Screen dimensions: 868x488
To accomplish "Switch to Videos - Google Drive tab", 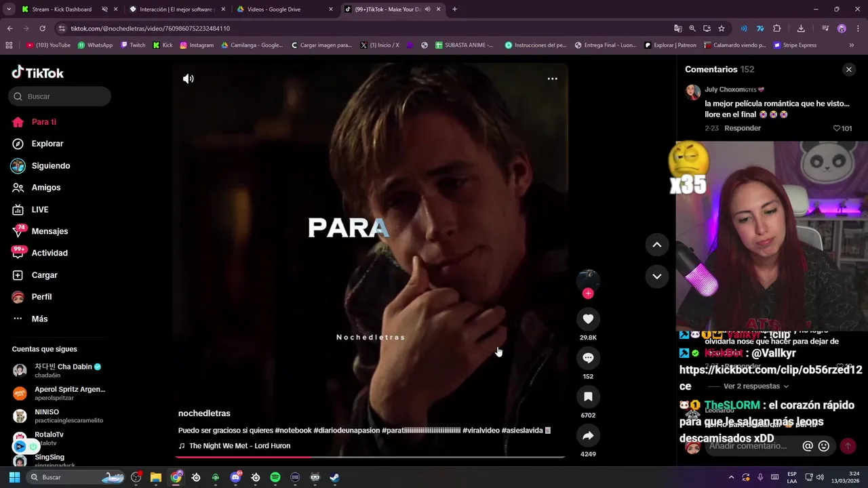I will [274, 9].
